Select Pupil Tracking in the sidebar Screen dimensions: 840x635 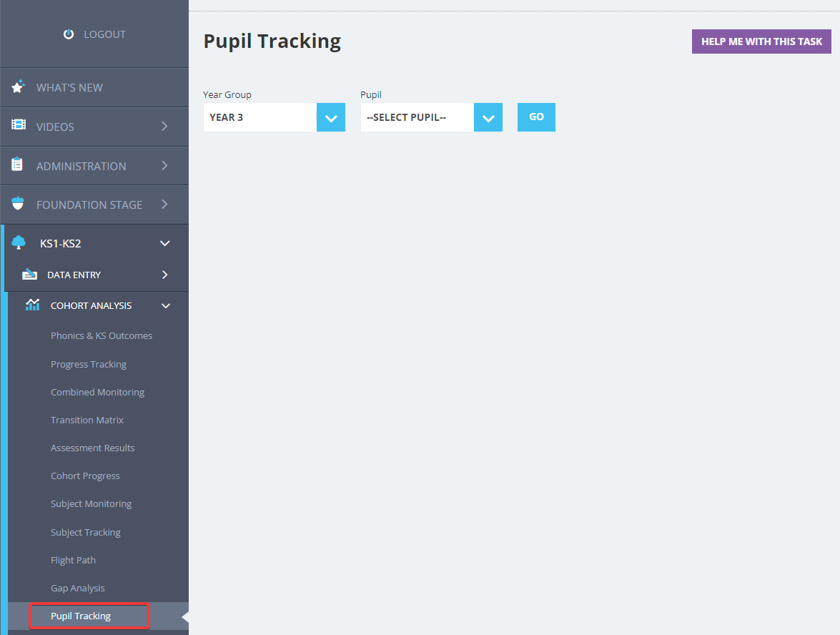coord(89,616)
